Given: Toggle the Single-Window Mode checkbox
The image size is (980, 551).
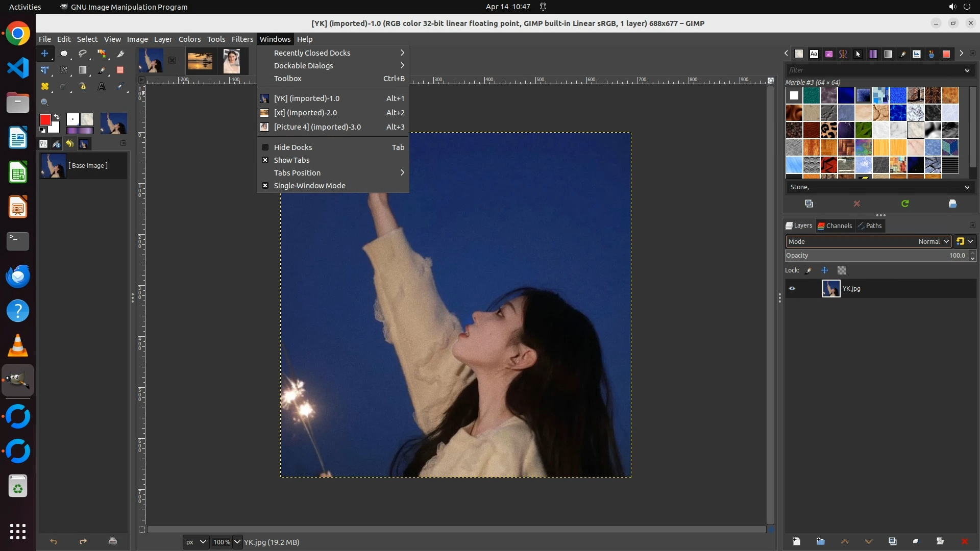Looking at the screenshot, I should click(309, 186).
